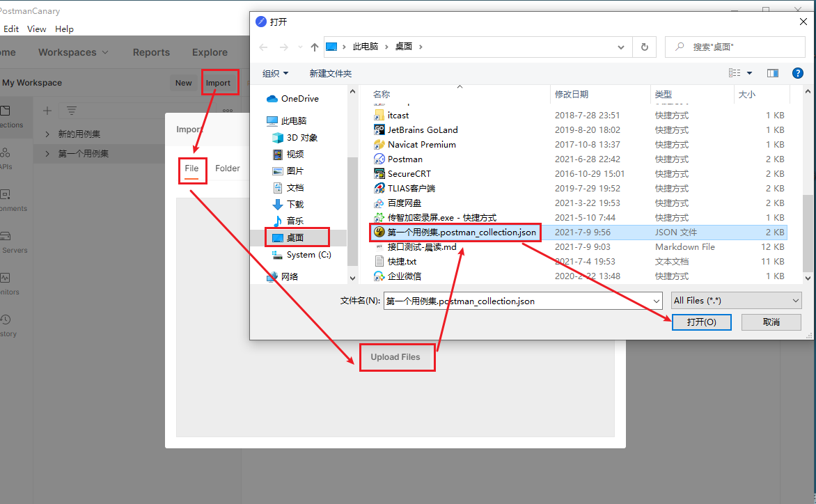
Task: Open the All Files (*.*) file type dropdown
Action: (x=736, y=300)
